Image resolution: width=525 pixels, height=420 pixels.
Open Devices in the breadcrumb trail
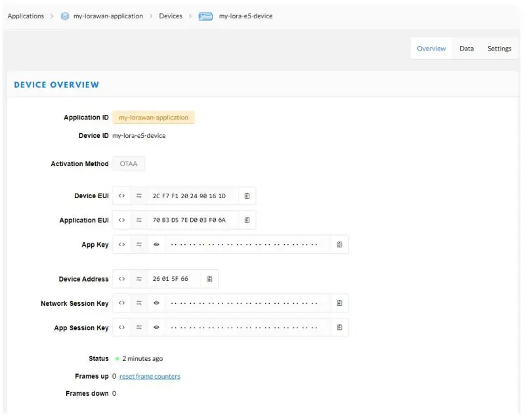click(171, 16)
